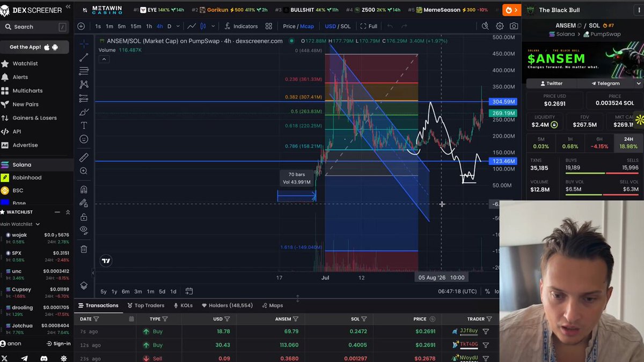
Task: Open chart settings gear icon
Action: coord(500,26)
